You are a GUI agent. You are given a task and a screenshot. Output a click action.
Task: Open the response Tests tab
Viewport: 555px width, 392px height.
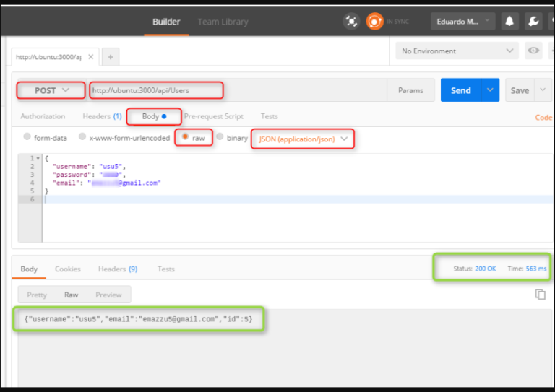point(166,269)
